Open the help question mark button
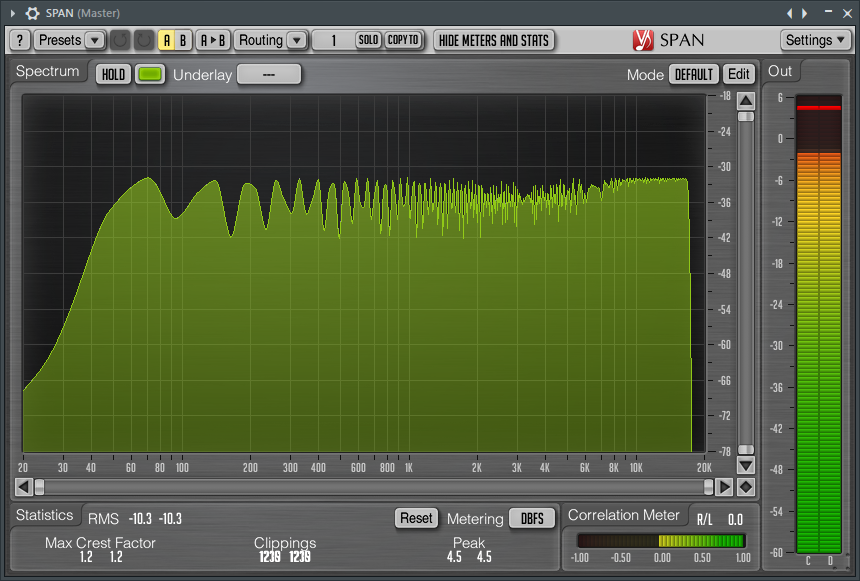This screenshot has width=860, height=581. click(20, 40)
